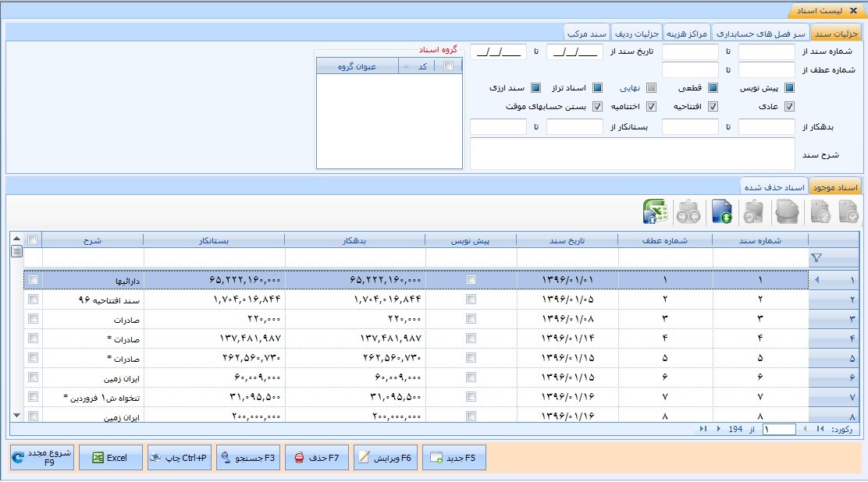
Task: Click the Excel export button
Action: (111, 458)
